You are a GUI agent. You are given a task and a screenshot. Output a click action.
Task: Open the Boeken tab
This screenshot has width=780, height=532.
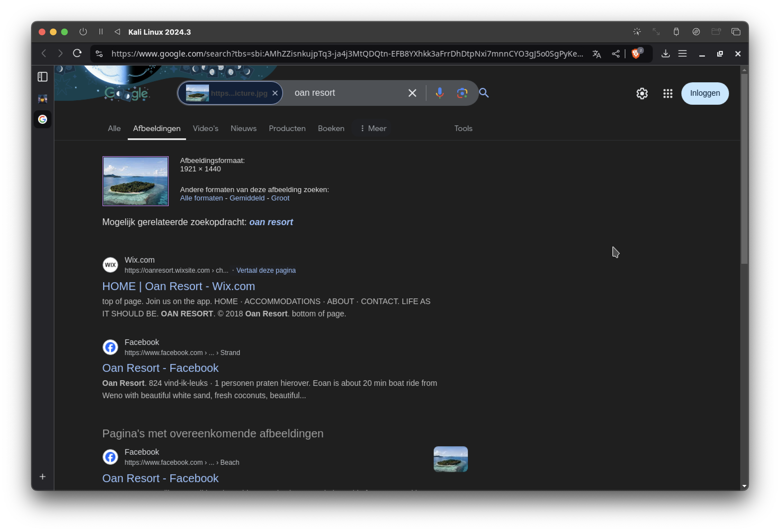tap(331, 129)
